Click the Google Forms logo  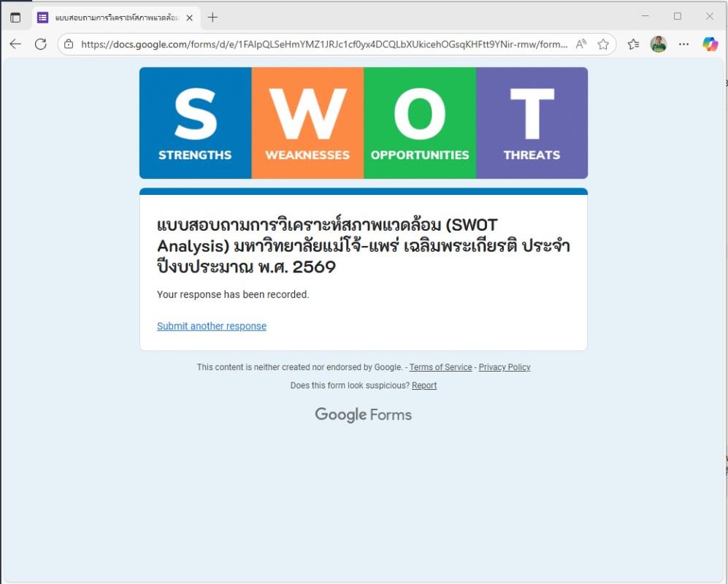363,415
